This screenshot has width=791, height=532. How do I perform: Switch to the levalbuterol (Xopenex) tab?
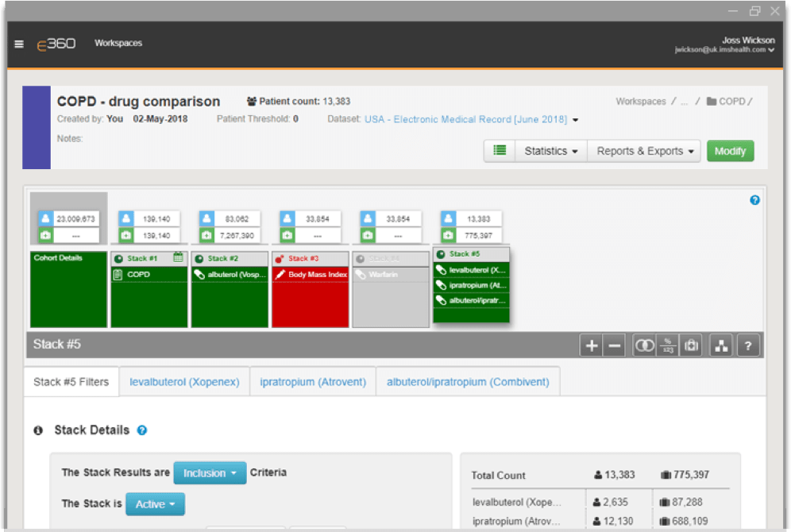click(x=184, y=382)
